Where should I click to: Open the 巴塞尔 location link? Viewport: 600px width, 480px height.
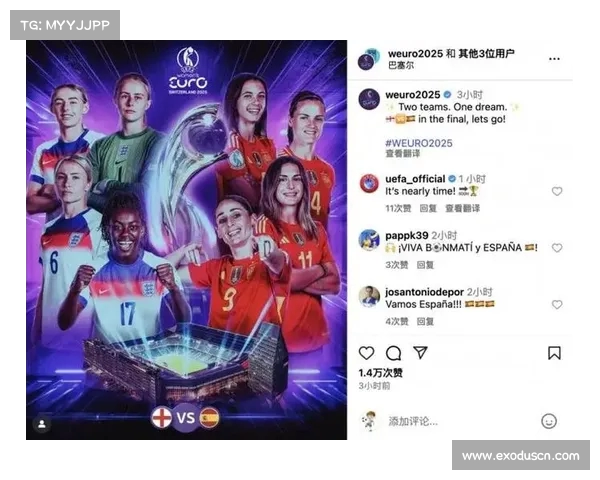coord(401,65)
